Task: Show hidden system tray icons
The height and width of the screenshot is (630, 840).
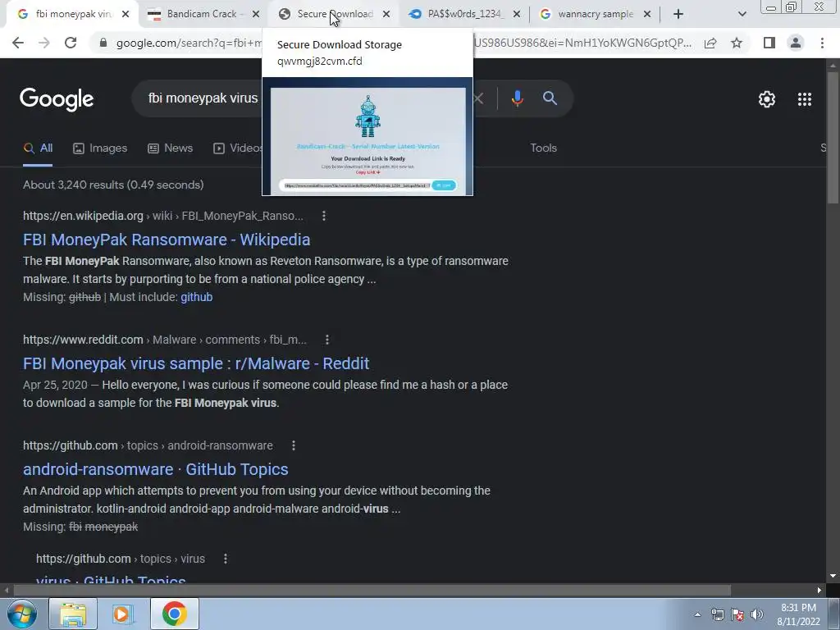Action: [697, 614]
